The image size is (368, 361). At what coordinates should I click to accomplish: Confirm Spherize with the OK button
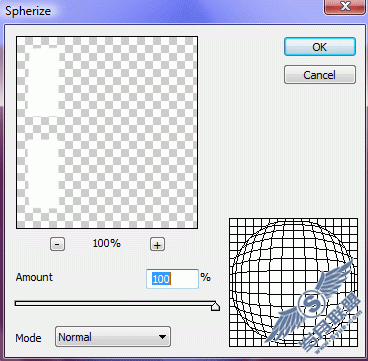320,47
